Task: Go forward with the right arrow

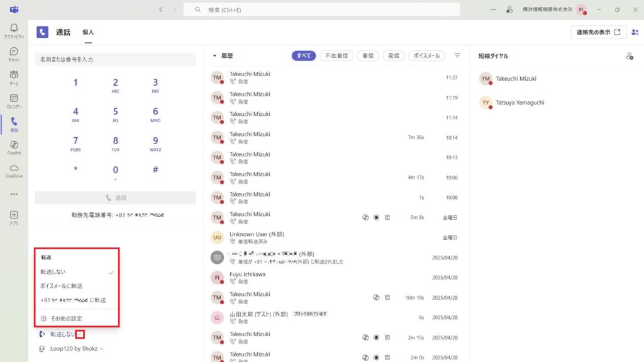Action: tap(175, 9)
